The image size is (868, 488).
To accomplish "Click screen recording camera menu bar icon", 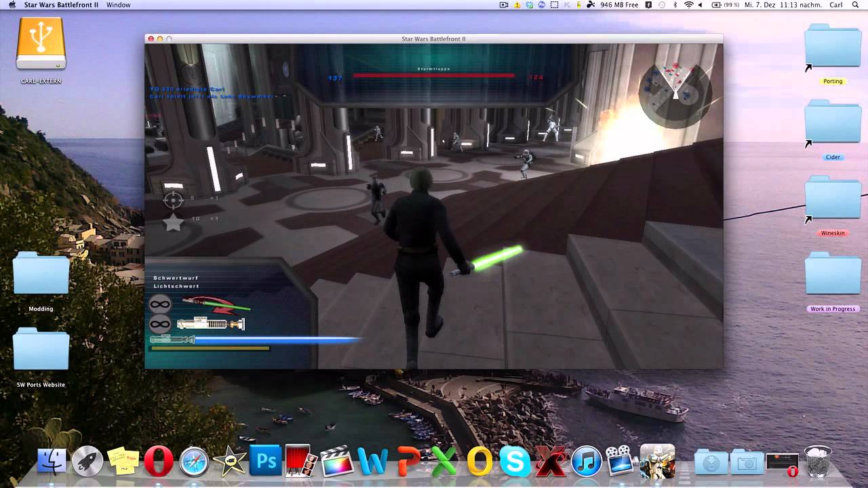I will coord(504,5).
